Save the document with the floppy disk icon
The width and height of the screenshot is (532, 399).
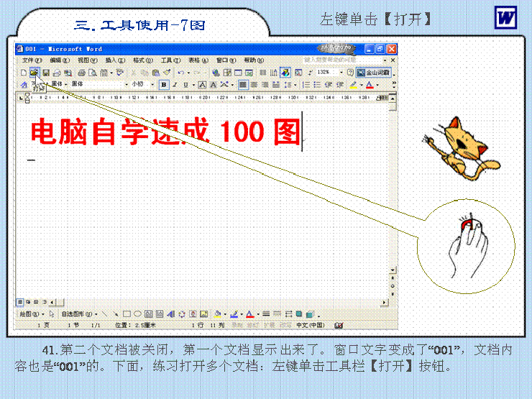[45, 73]
